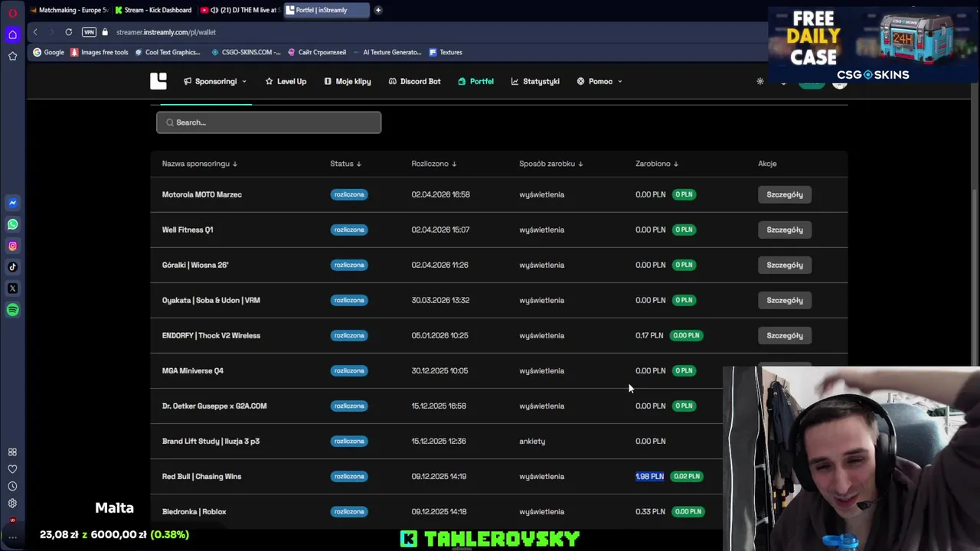This screenshot has height=551, width=980.
Task: Expand the Sponsoringi menu chevron
Action: coord(244,81)
